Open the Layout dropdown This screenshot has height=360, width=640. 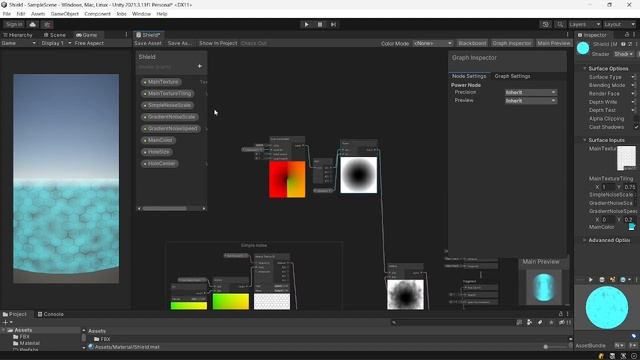point(620,24)
